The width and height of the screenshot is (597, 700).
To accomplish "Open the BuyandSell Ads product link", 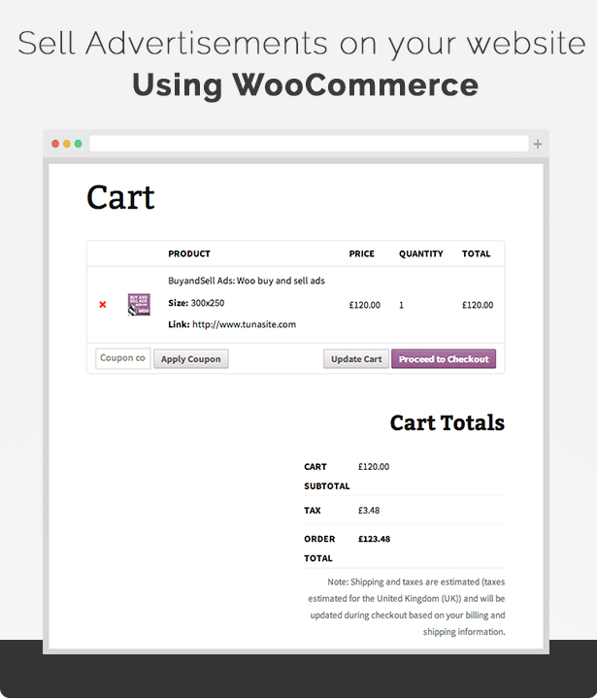I will click(x=247, y=281).
